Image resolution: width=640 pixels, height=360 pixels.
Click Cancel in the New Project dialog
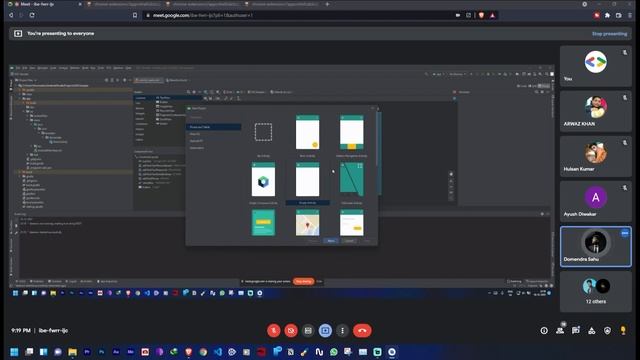(x=349, y=241)
